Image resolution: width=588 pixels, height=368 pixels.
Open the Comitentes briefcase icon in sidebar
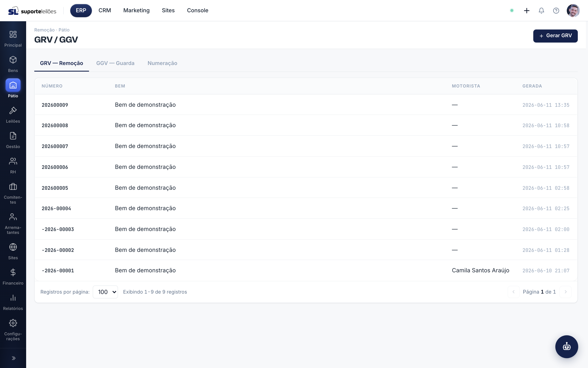coord(13,186)
